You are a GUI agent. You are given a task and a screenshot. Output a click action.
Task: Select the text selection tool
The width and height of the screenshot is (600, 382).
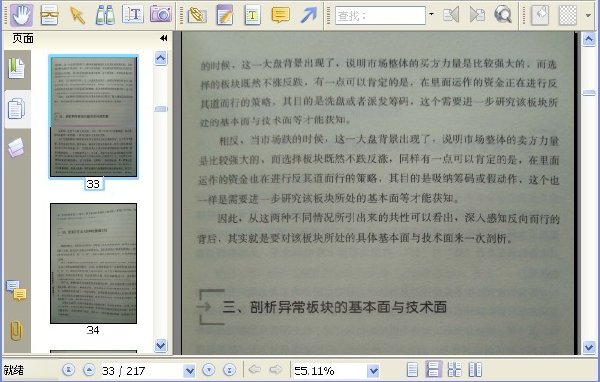pos(133,15)
